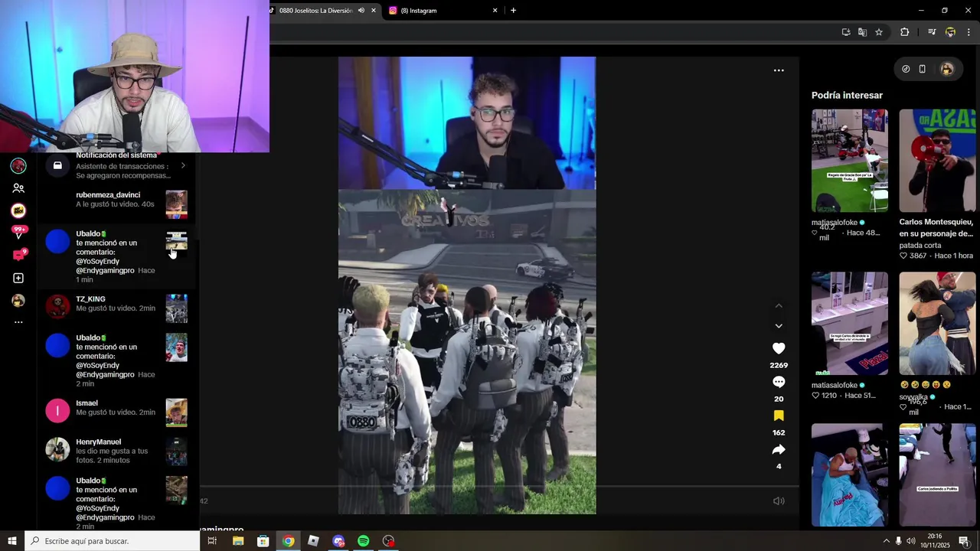Image resolution: width=980 pixels, height=551 pixels.
Task: Click TZ_KING's red profile avatar
Action: pyautogui.click(x=57, y=306)
